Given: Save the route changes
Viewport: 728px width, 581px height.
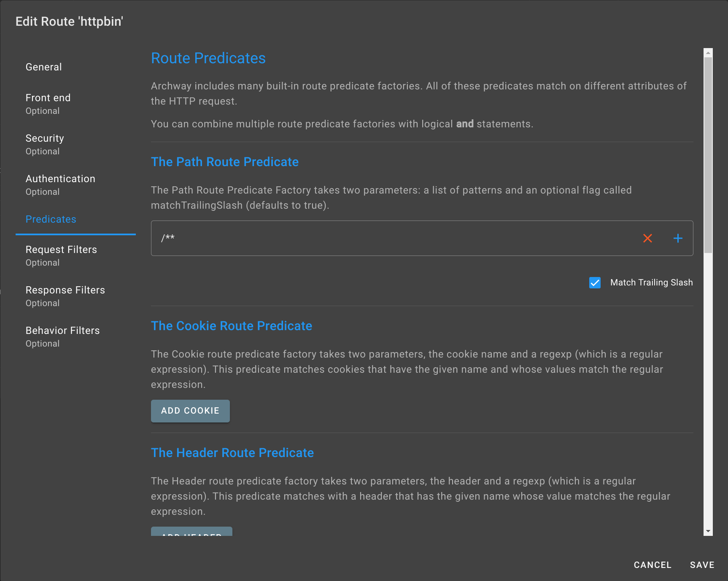Looking at the screenshot, I should (x=702, y=565).
